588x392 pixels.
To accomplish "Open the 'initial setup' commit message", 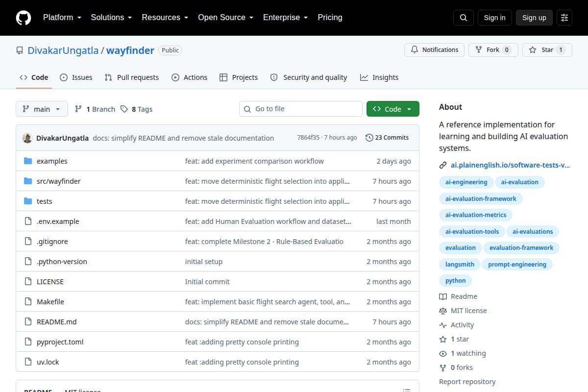I will coord(204,262).
